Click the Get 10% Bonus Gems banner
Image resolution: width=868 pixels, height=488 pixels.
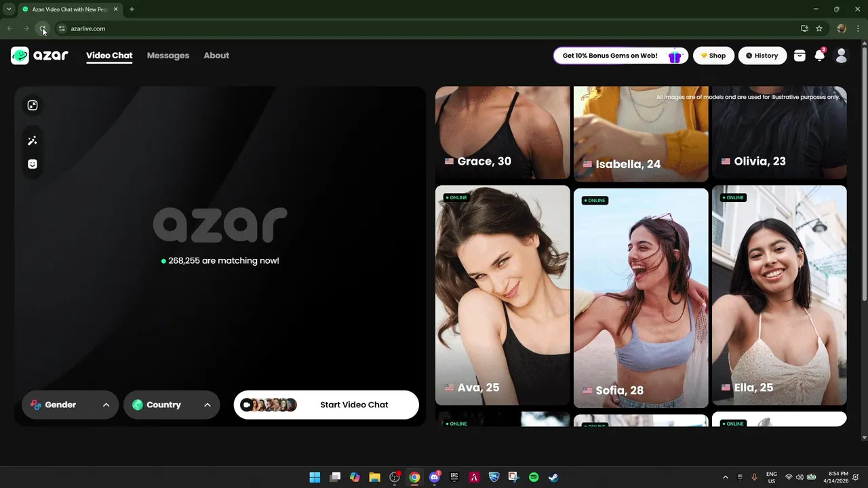point(620,56)
